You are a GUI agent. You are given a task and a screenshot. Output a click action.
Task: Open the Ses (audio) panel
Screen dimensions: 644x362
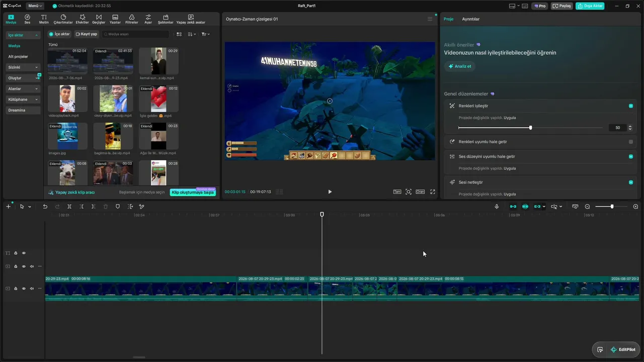point(27,19)
